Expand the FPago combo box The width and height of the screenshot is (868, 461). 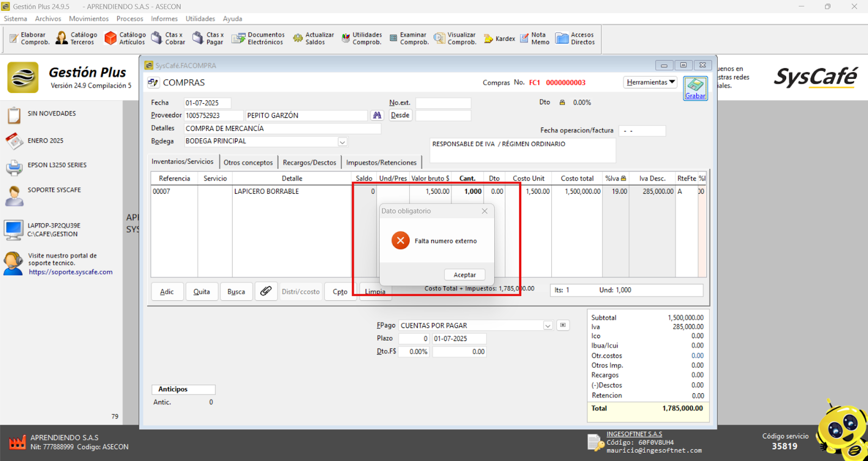[548, 326]
